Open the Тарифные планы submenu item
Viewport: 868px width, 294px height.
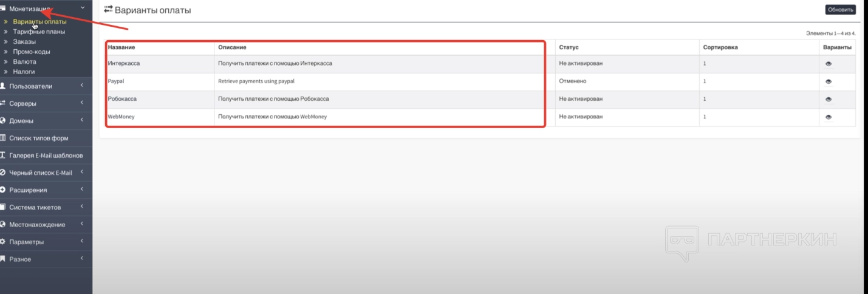click(x=39, y=32)
